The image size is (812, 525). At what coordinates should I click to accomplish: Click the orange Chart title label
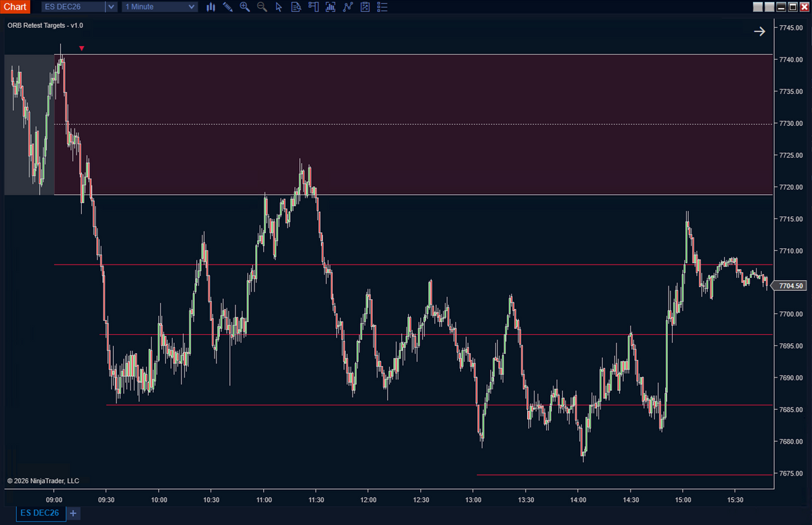click(15, 7)
